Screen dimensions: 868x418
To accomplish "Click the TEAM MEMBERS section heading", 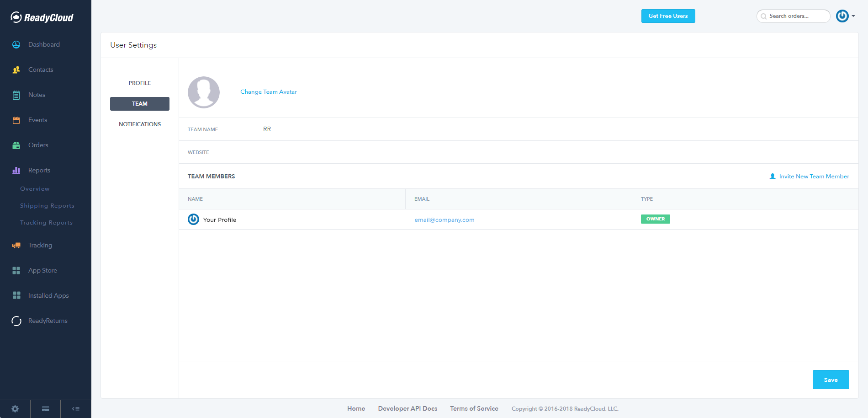I will pyautogui.click(x=211, y=177).
